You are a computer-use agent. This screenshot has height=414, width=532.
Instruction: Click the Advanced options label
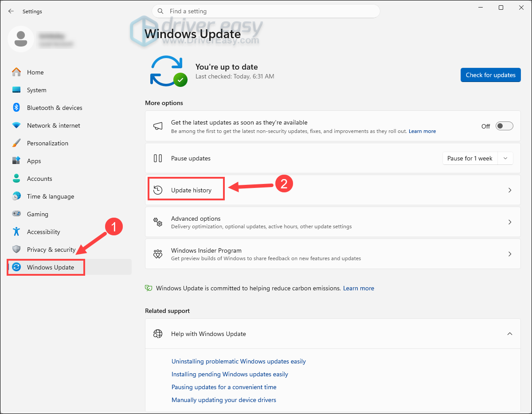[196, 219]
